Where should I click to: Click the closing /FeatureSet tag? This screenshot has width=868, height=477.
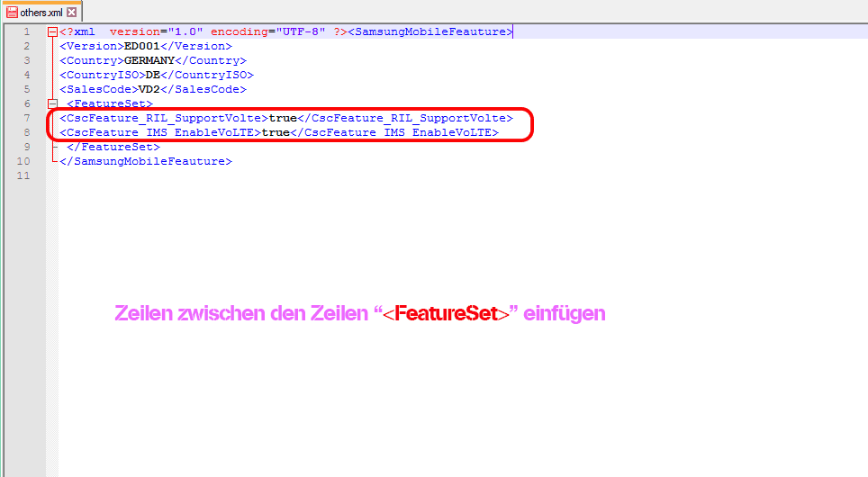pyautogui.click(x=113, y=147)
